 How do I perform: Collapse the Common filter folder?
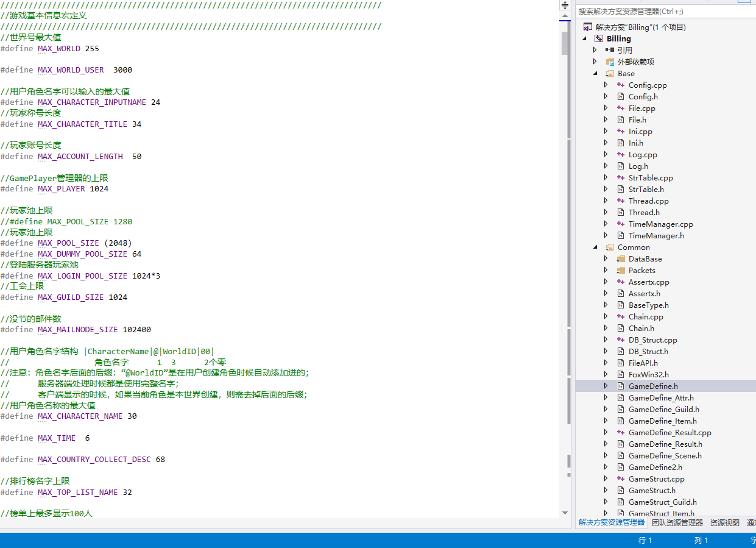coord(595,247)
